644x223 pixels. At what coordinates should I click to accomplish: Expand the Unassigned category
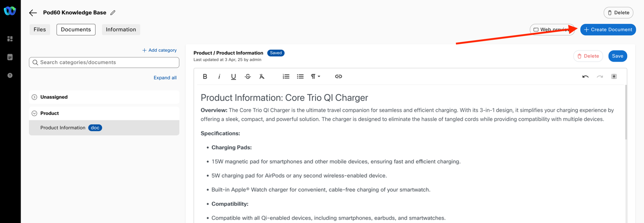click(x=35, y=97)
